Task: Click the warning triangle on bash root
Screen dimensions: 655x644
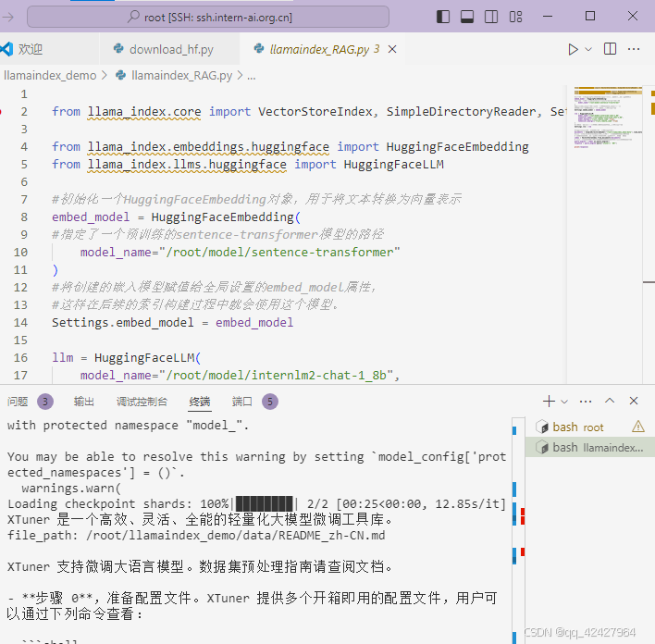Action: point(637,427)
